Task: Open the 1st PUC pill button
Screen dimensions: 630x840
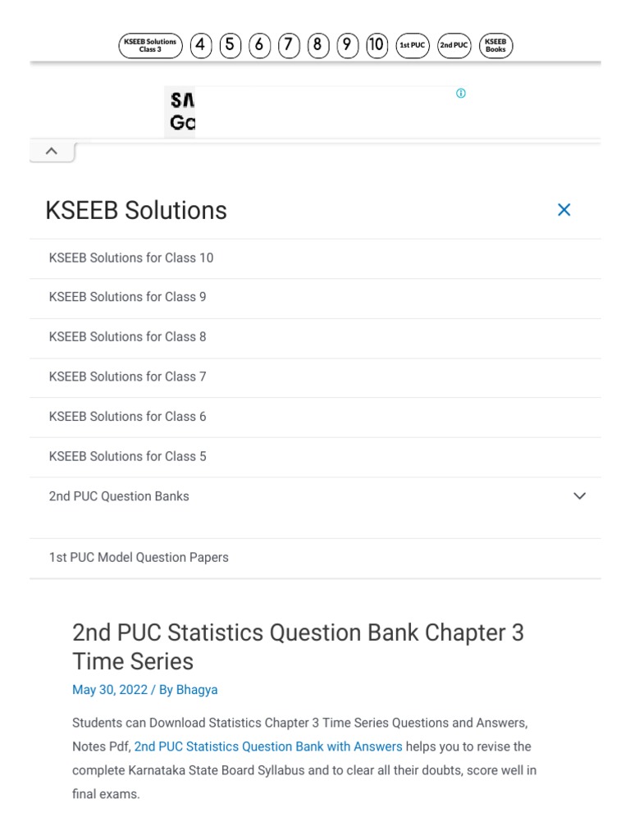Action: (x=413, y=45)
